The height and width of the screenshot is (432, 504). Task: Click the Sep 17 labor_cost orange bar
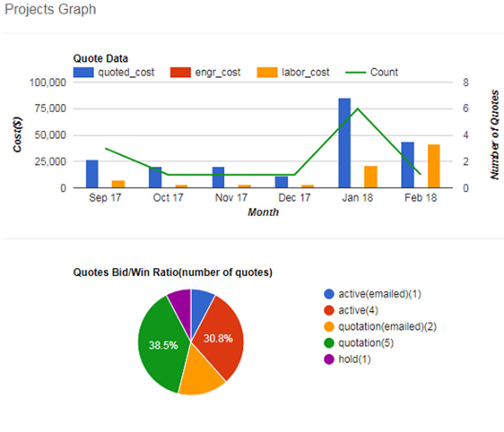point(118,184)
